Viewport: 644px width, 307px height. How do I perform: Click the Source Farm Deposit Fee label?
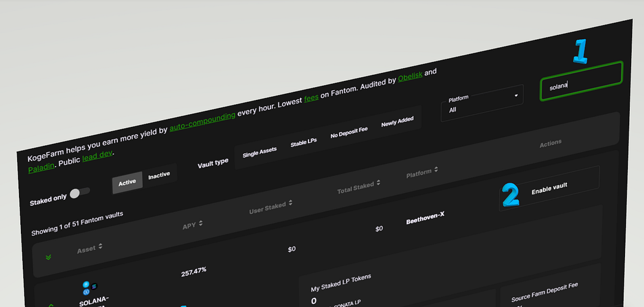(x=545, y=292)
